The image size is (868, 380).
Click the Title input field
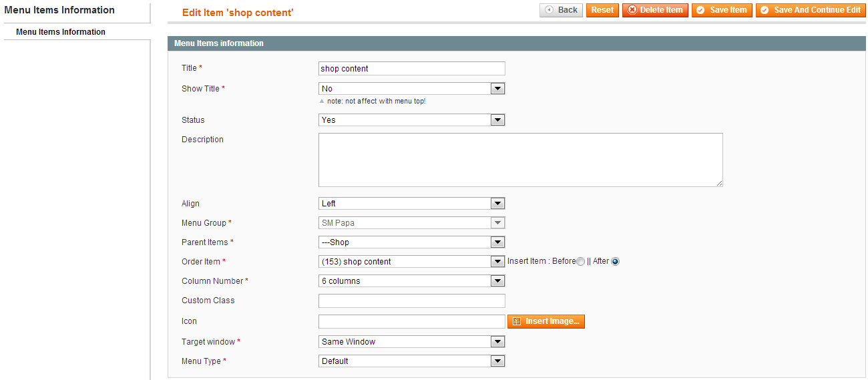[x=412, y=68]
